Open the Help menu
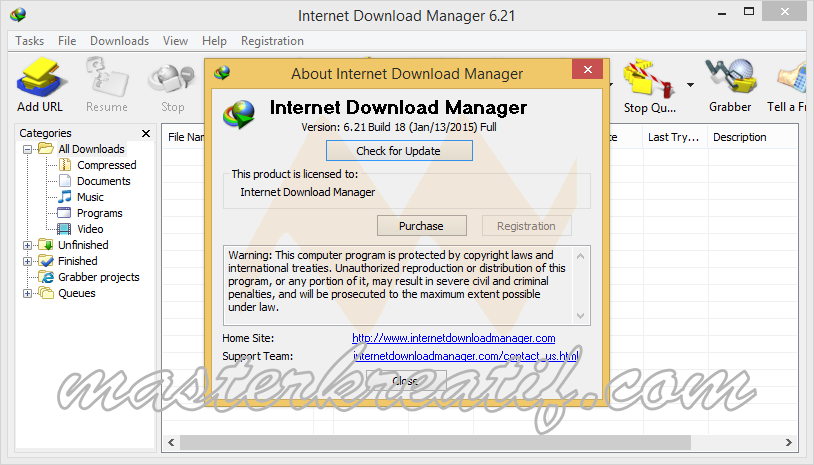This screenshot has height=465, width=814. pyautogui.click(x=214, y=40)
